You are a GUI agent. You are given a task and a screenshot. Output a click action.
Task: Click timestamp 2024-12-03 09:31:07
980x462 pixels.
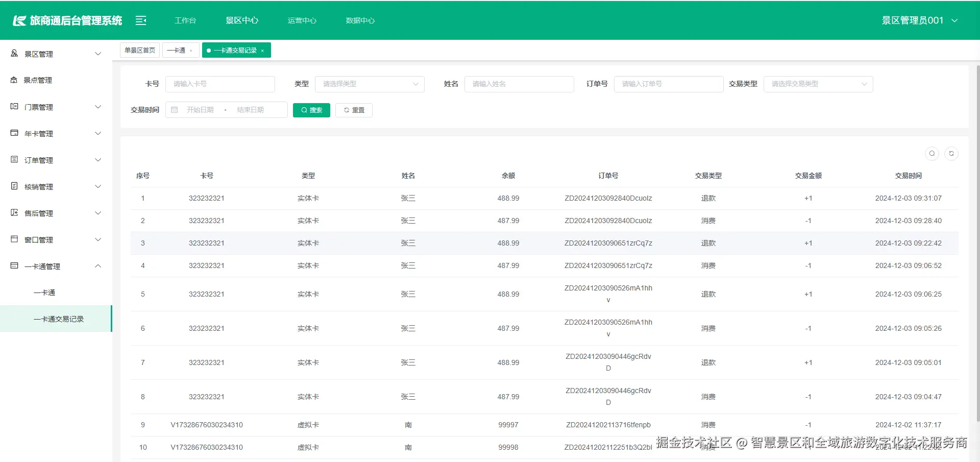coord(909,198)
